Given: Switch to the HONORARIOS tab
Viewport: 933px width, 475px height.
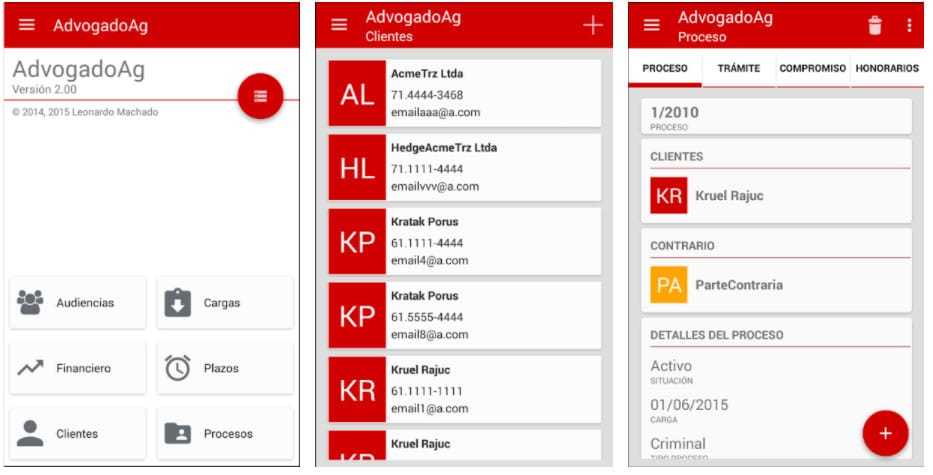Looking at the screenshot, I should tap(886, 69).
